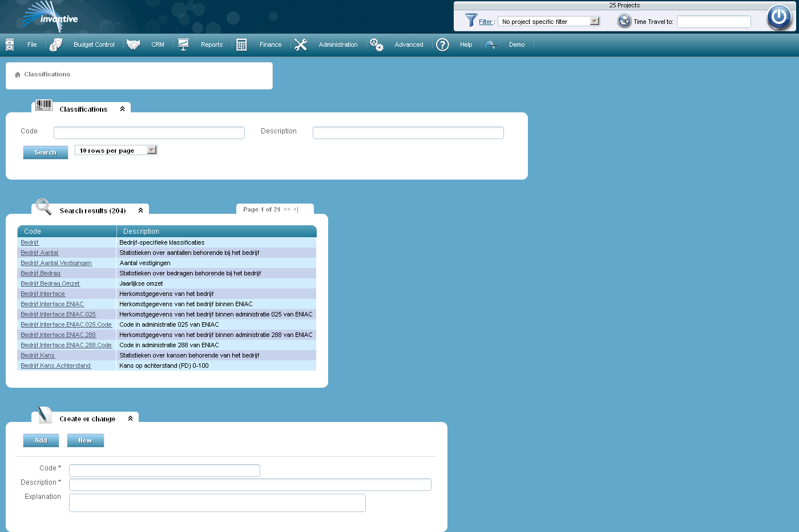
Task: Collapse the Create or change panel
Action: (130, 419)
